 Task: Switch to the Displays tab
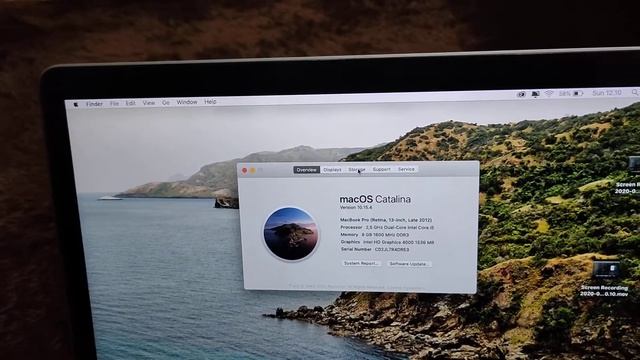(x=332, y=170)
